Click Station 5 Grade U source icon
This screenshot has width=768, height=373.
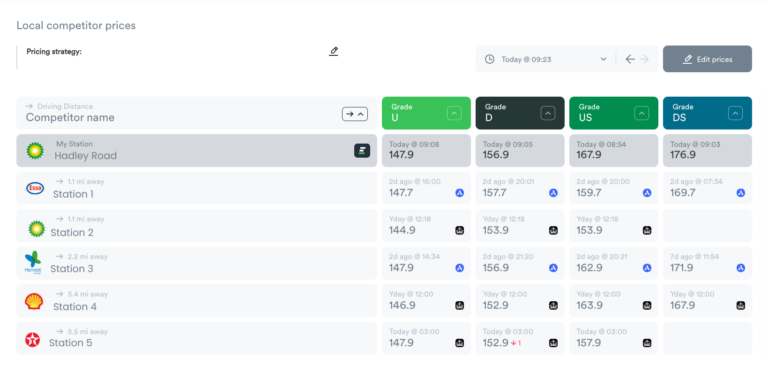tap(459, 343)
